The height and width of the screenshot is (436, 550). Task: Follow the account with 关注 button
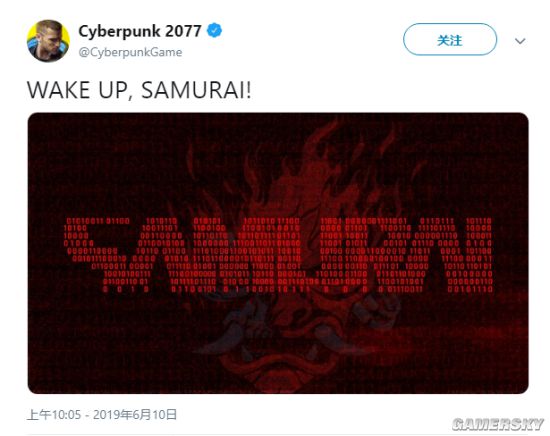pyautogui.click(x=450, y=40)
